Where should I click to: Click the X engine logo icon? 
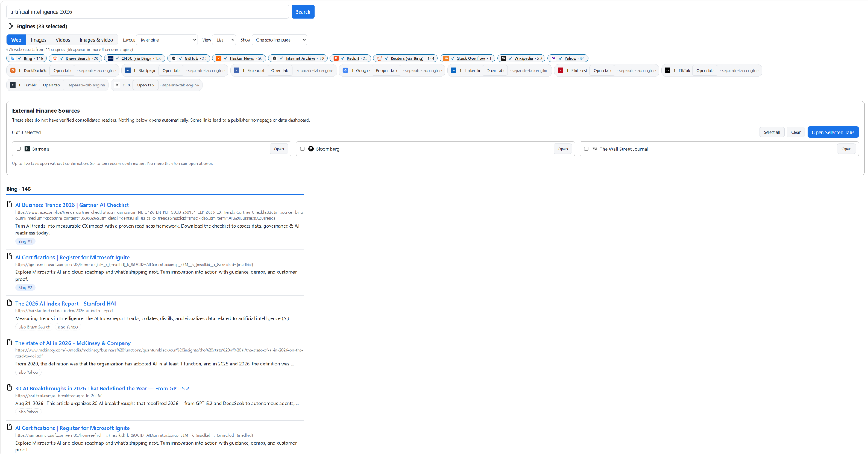117,85
